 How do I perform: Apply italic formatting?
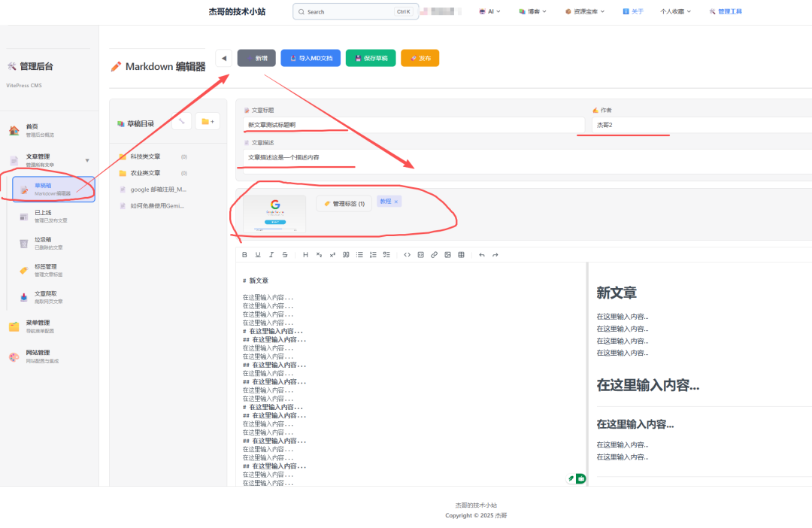[x=271, y=255]
